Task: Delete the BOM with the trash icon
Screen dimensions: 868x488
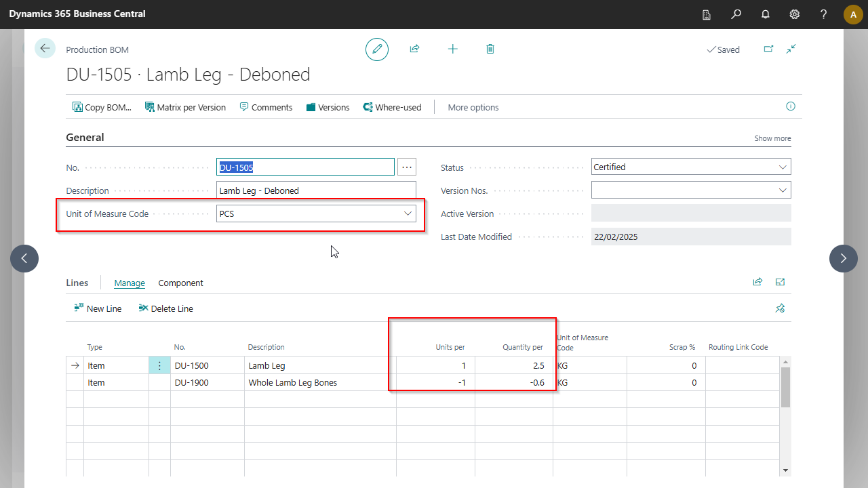Action: (490, 49)
